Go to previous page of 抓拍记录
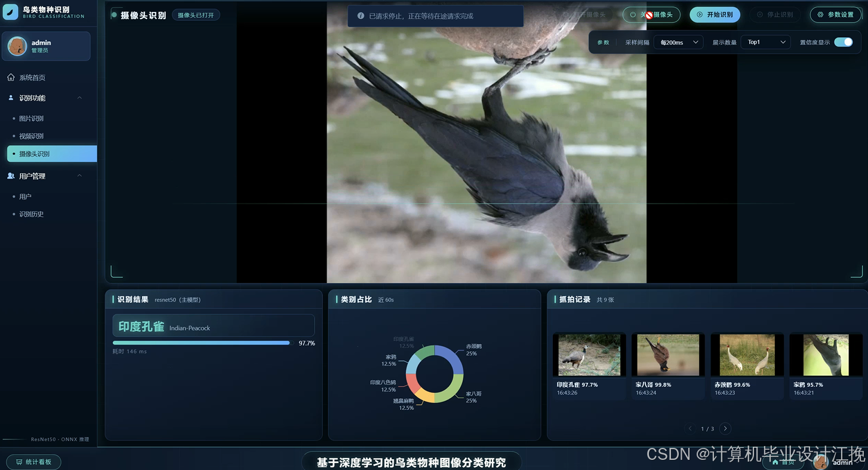 (690, 428)
